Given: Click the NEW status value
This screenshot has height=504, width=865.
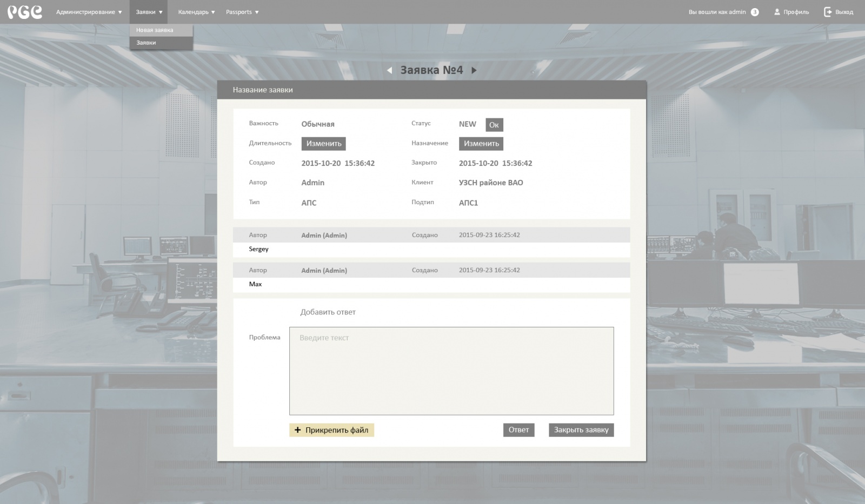Looking at the screenshot, I should click(x=468, y=124).
